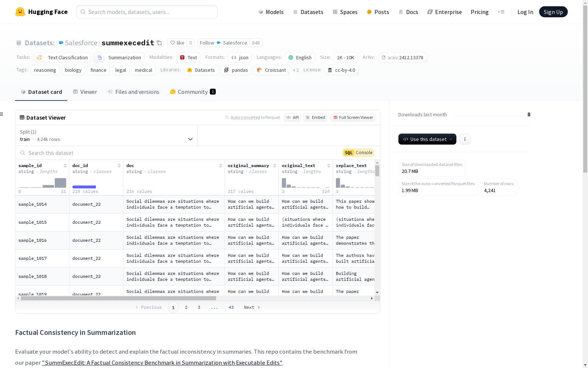
Task: Click the legal tag
Action: [121, 70]
